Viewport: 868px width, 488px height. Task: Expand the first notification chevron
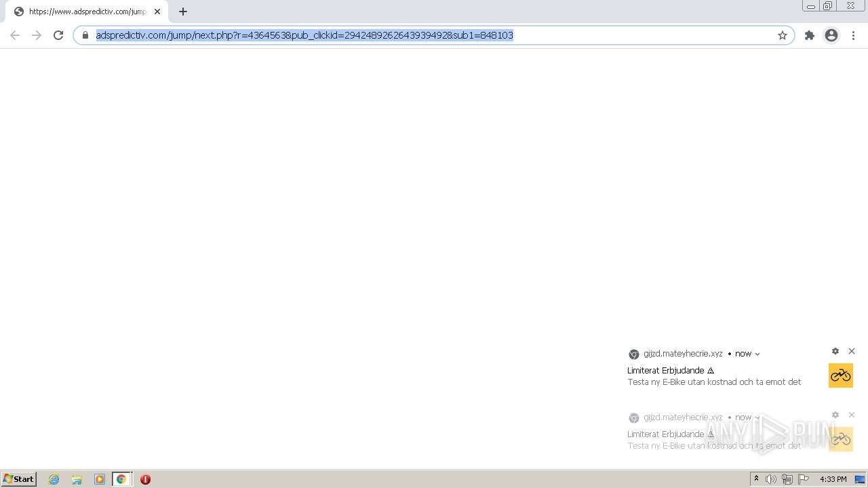coord(757,354)
